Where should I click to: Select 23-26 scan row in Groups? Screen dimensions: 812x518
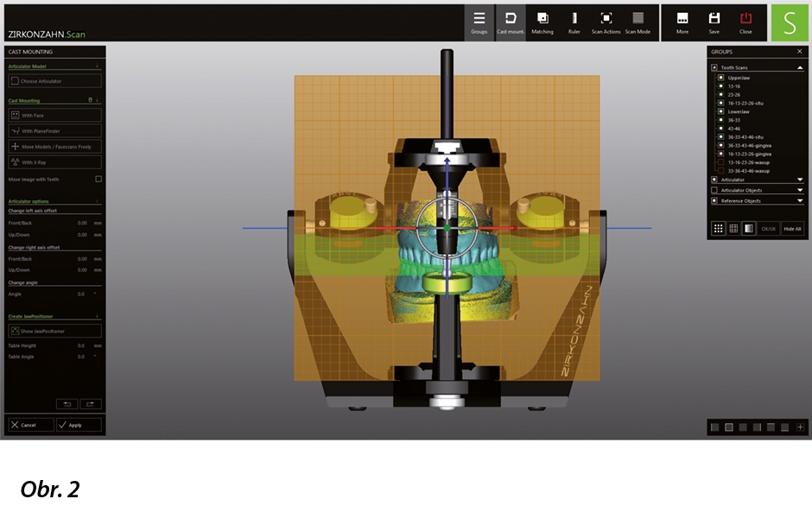tap(733, 95)
